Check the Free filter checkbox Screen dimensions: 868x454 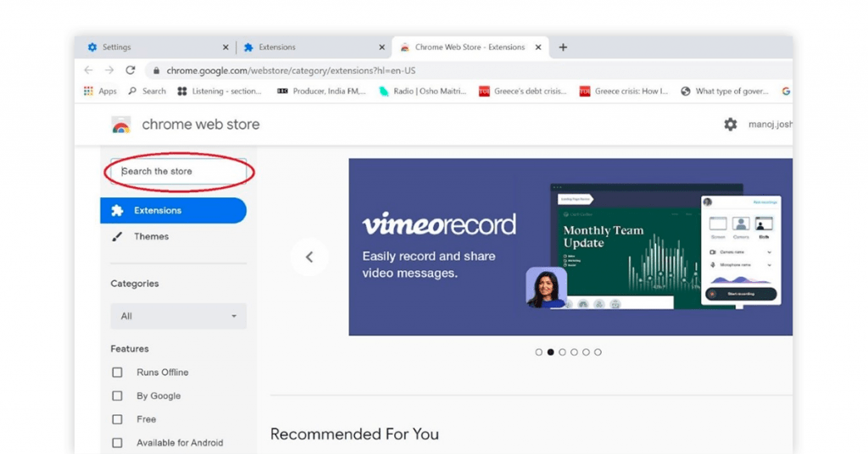[117, 420]
